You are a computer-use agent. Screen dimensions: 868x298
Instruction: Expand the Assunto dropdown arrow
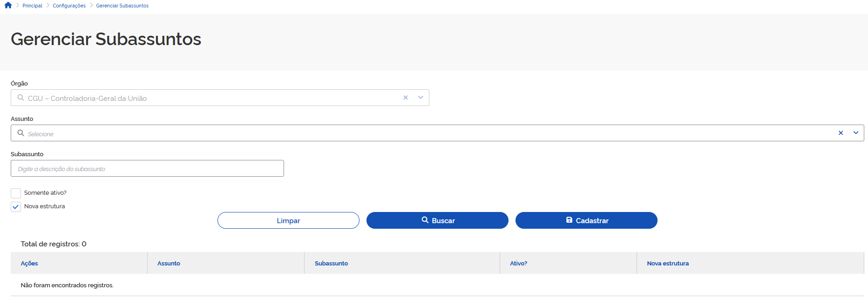tap(855, 133)
